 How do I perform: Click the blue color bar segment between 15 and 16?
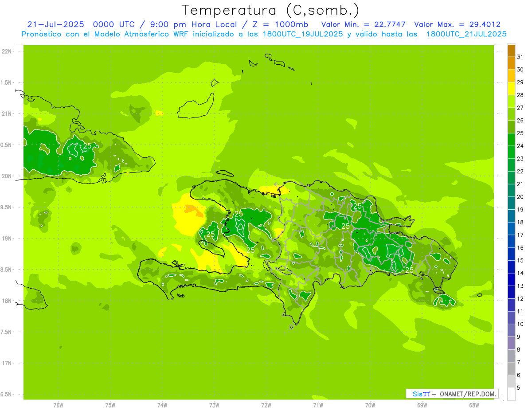click(x=511, y=254)
